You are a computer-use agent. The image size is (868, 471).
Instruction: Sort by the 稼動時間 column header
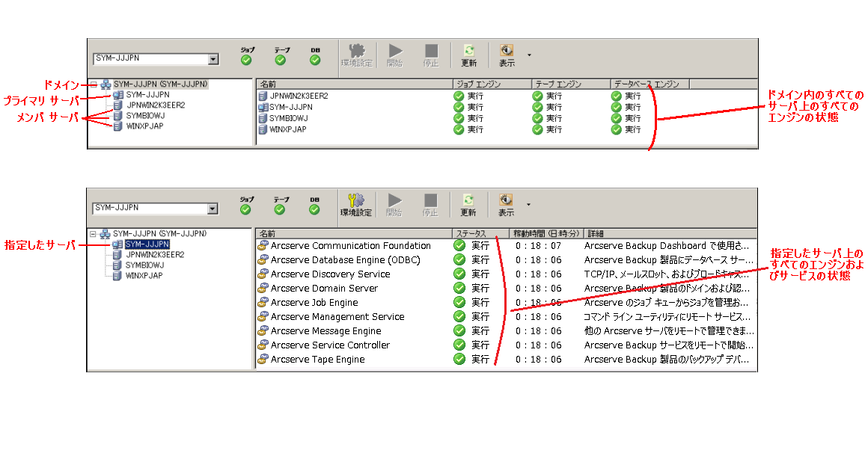point(546,233)
